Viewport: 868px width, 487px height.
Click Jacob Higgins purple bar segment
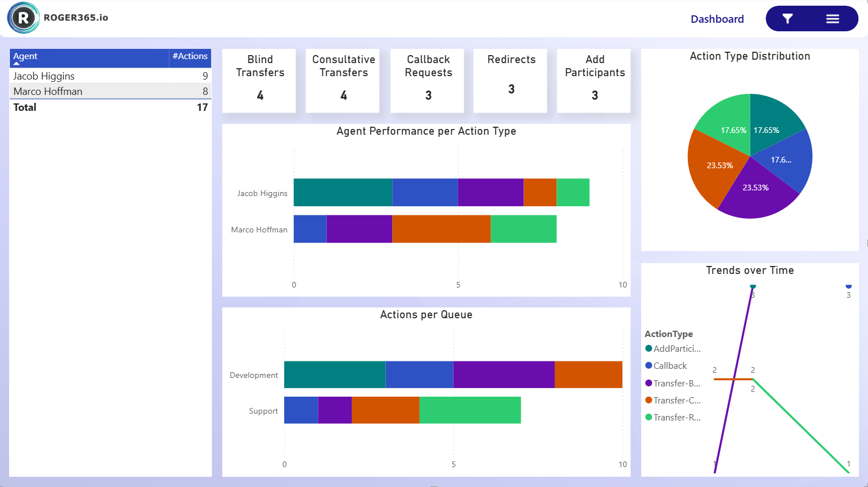pos(491,192)
